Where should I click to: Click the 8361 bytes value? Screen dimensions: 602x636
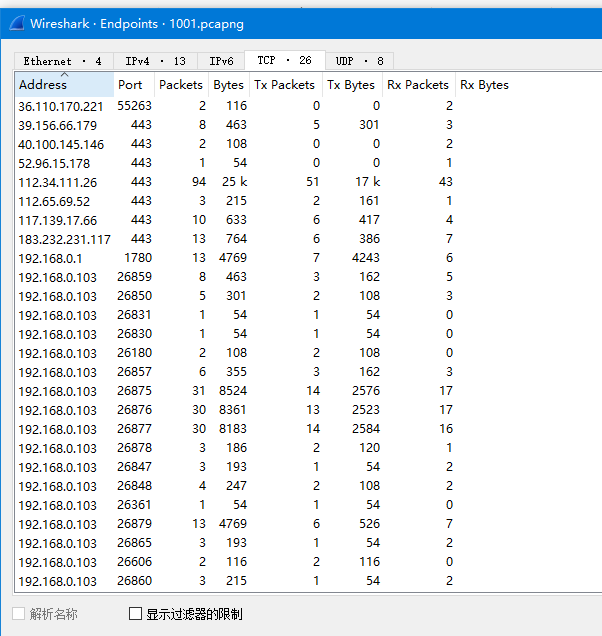click(233, 410)
